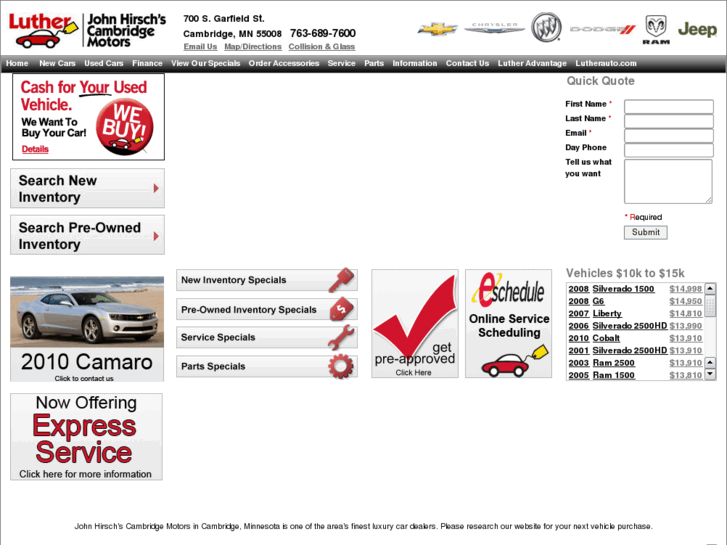Click the Search New Inventory button

88,188
